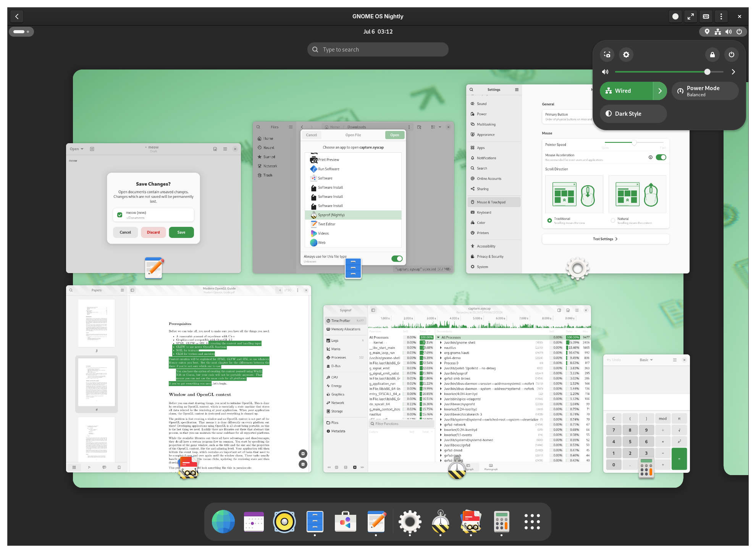Adjust the Pointer Speed slider
756x553 pixels.
(635, 143)
